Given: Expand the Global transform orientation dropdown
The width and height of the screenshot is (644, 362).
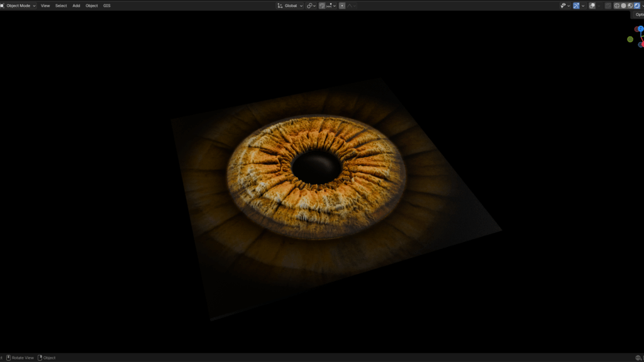Looking at the screenshot, I should [290, 6].
